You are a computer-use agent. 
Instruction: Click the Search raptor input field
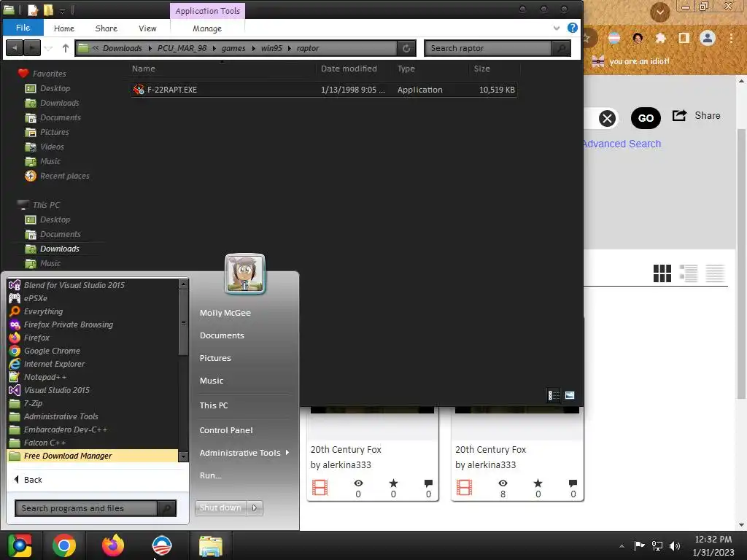coord(488,48)
